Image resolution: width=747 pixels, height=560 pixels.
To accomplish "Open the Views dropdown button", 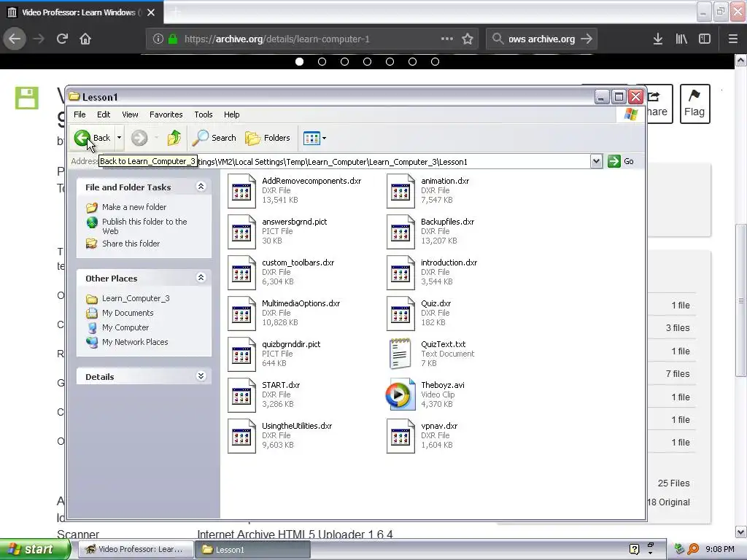I will pyautogui.click(x=314, y=138).
